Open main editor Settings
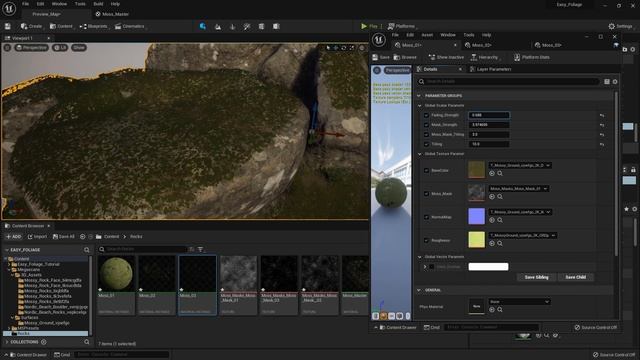640x360 pixels. (620, 26)
